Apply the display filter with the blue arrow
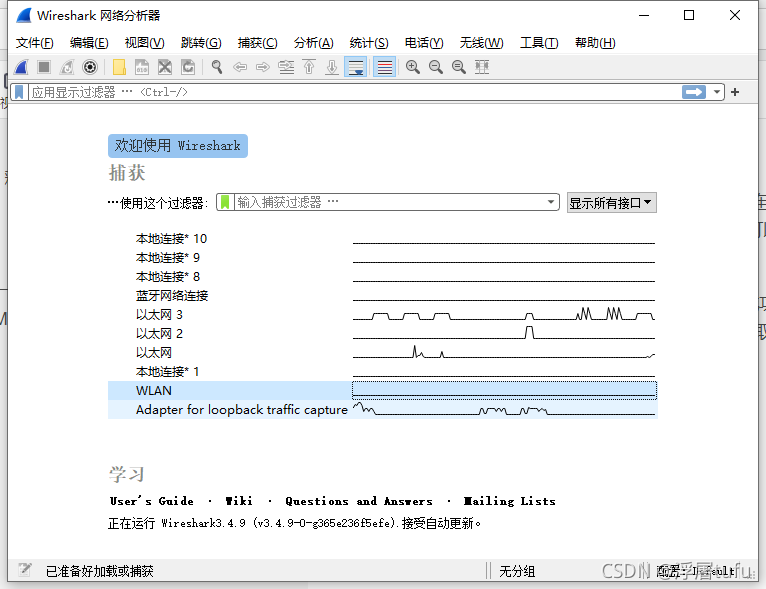This screenshot has width=766, height=589. tap(694, 92)
